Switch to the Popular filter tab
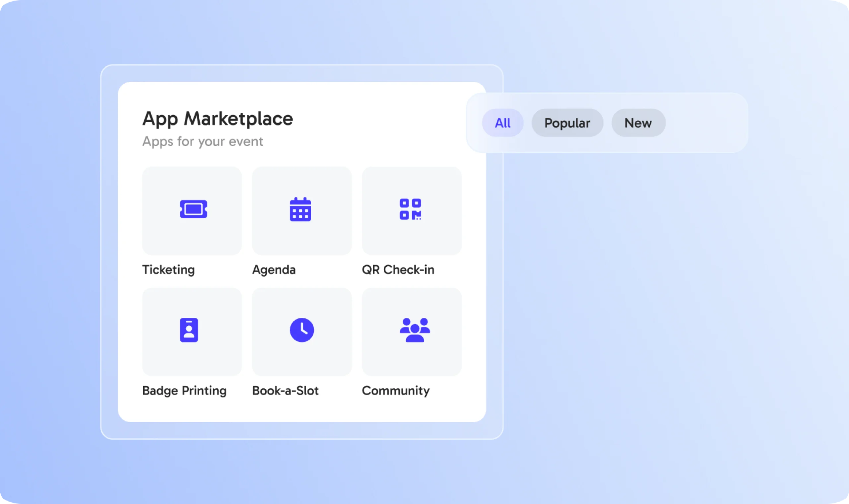 pos(567,123)
